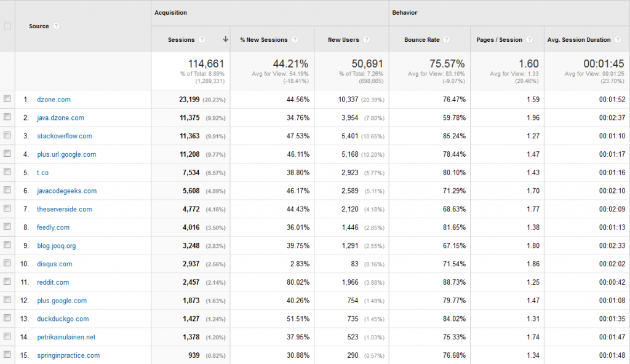The image size is (630, 364).
Task: Select the 1.96 pages per session cell
Action: coord(533,117)
